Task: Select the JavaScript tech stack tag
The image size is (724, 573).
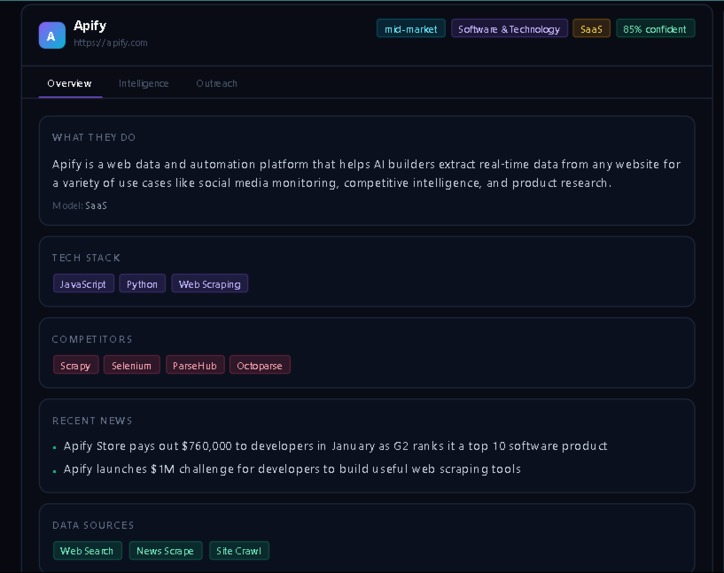Action: [83, 284]
